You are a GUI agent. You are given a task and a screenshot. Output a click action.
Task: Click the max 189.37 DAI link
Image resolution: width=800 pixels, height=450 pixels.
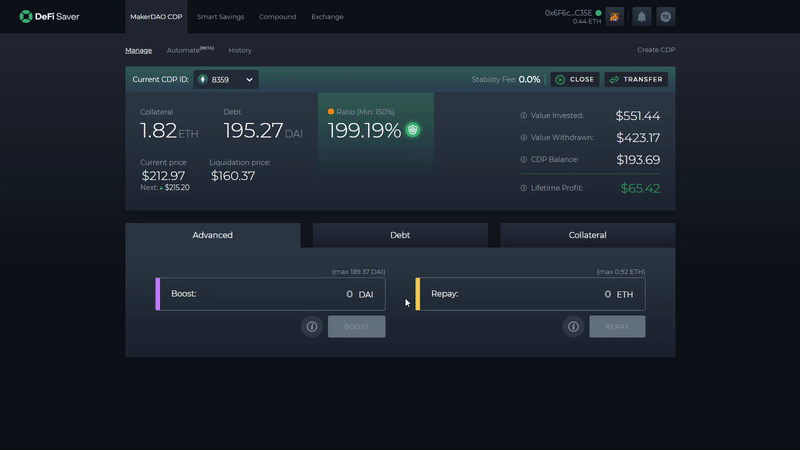pyautogui.click(x=359, y=271)
